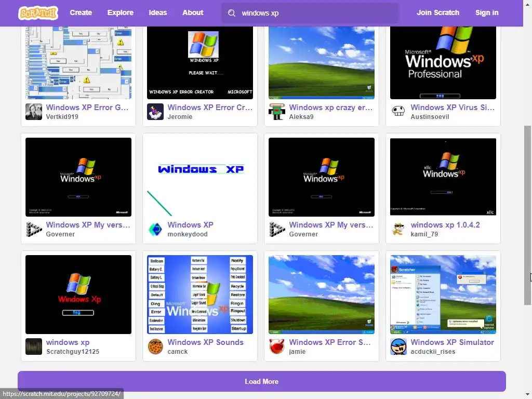Image resolution: width=532 pixels, height=399 pixels.
Task: Open Windows xp crazy er... project title
Action: (331, 107)
